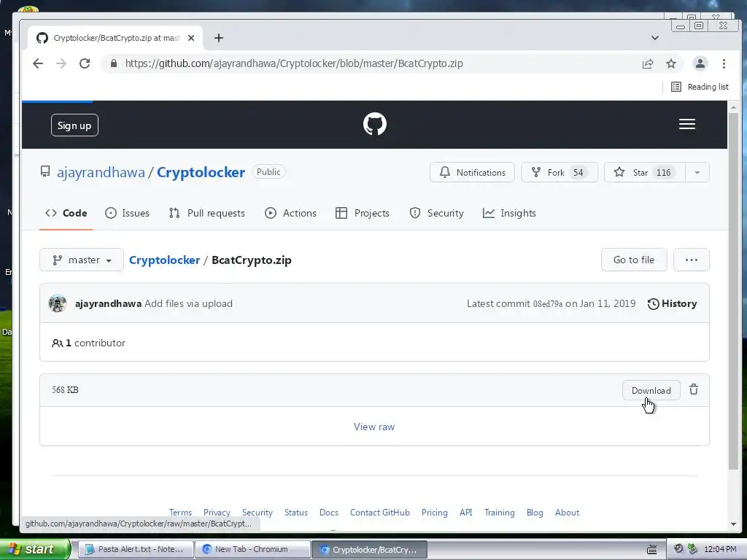
Task: Click the scrollbar down arrow
Action: [x=734, y=525]
